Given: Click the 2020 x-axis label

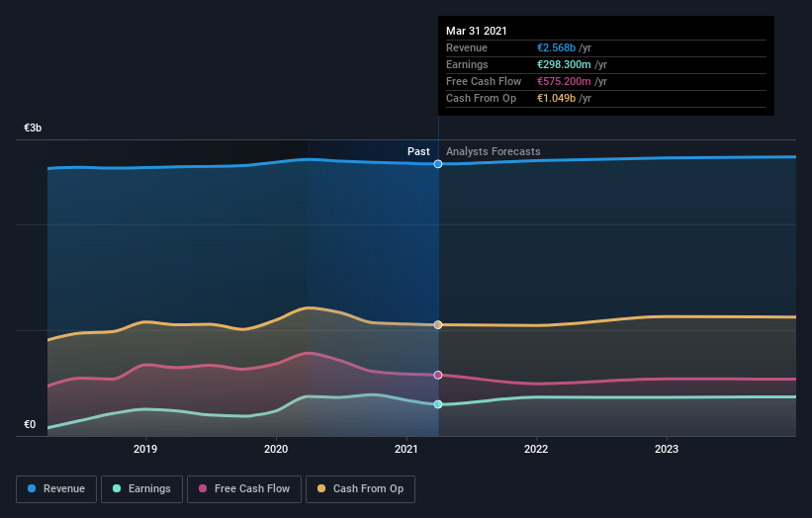Looking at the screenshot, I should (276, 449).
